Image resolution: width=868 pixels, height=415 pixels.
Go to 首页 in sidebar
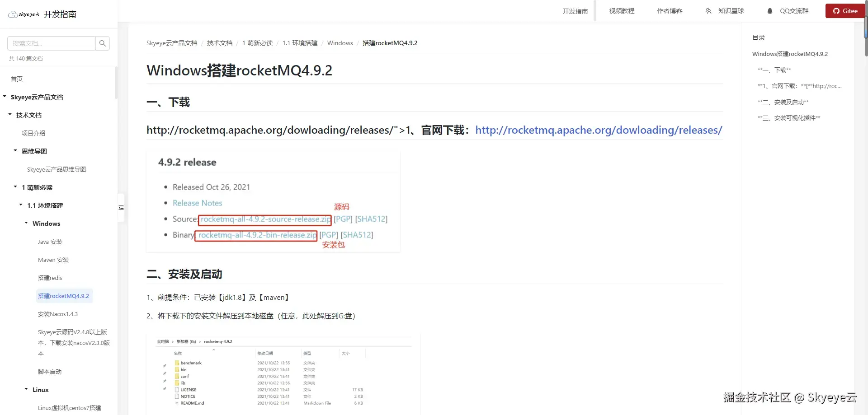(17, 79)
